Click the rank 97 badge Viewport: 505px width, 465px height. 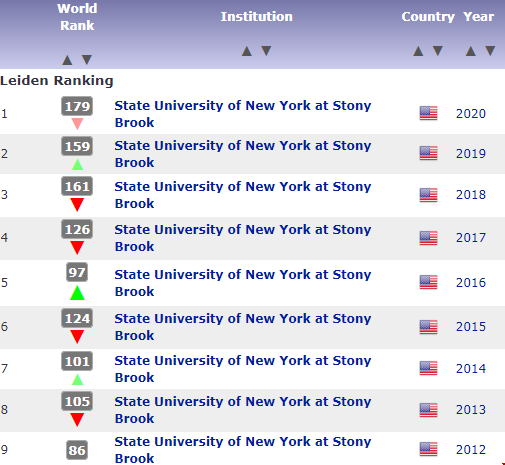pyautogui.click(x=77, y=273)
